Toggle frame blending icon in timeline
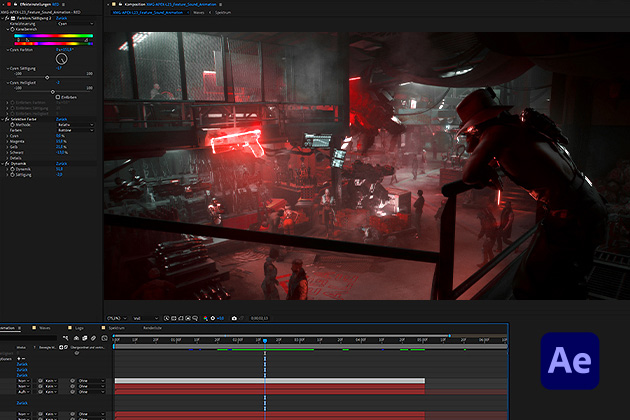630x420 pixels. pyautogui.click(x=85, y=338)
